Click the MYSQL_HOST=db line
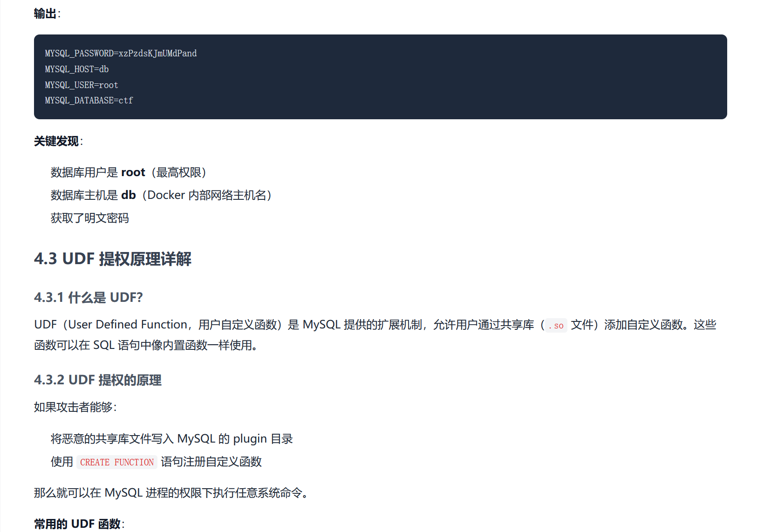Screen dimensions: 757x532 coord(77,69)
